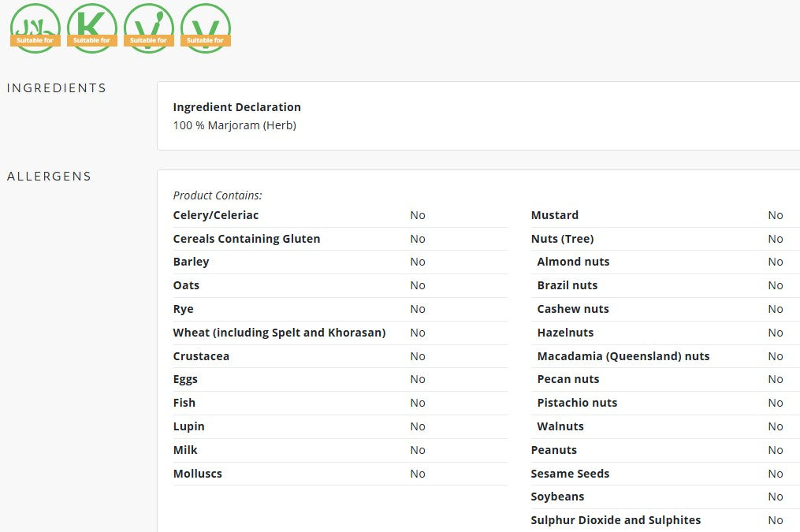Click the 'No' value for Celery/Celeriac
The width and height of the screenshot is (800, 532).
coord(418,215)
